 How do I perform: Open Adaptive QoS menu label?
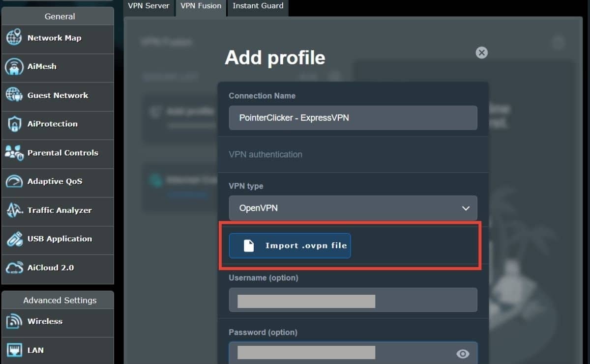coord(55,181)
